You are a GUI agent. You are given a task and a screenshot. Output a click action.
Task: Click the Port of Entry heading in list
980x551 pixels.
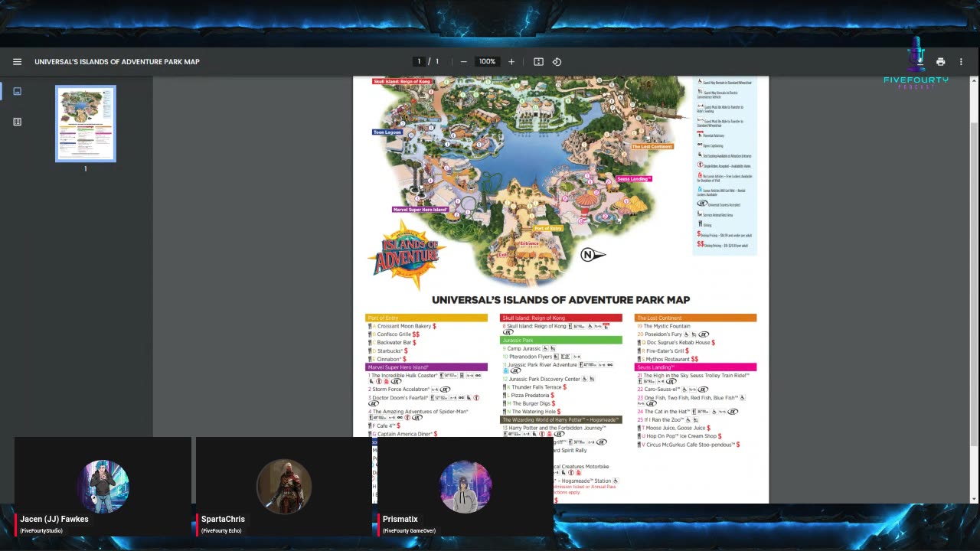pos(426,318)
